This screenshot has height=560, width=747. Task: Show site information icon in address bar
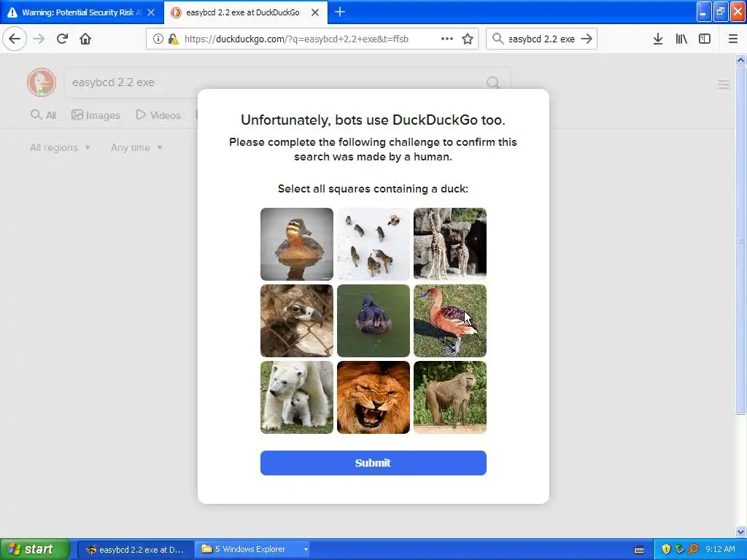(158, 39)
